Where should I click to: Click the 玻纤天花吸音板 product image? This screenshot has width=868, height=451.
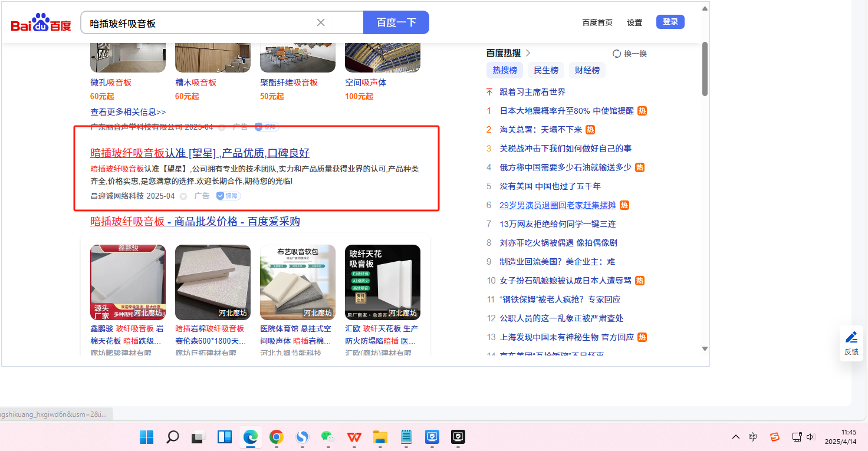click(383, 282)
